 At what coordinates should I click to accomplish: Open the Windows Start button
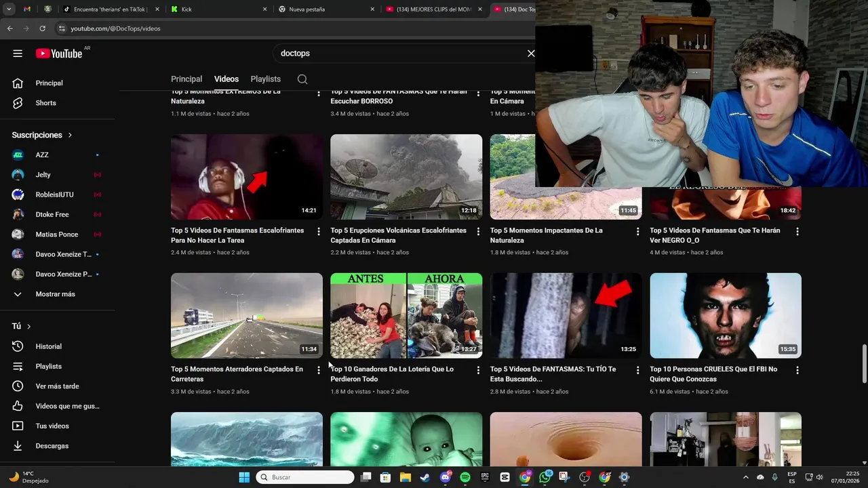tap(244, 477)
